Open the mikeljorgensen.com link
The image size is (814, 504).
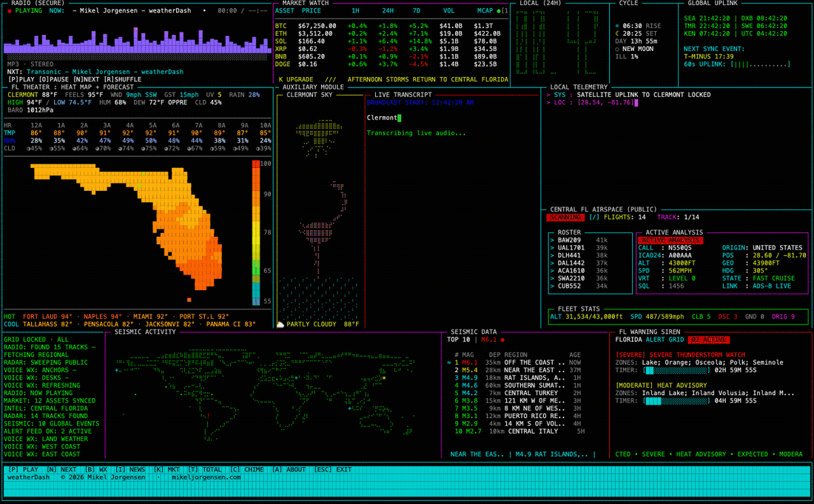tap(206, 477)
